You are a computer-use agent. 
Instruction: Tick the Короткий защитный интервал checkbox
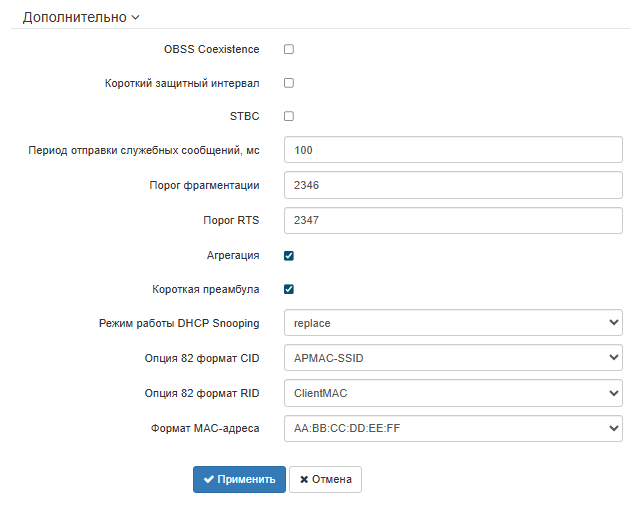[x=289, y=83]
